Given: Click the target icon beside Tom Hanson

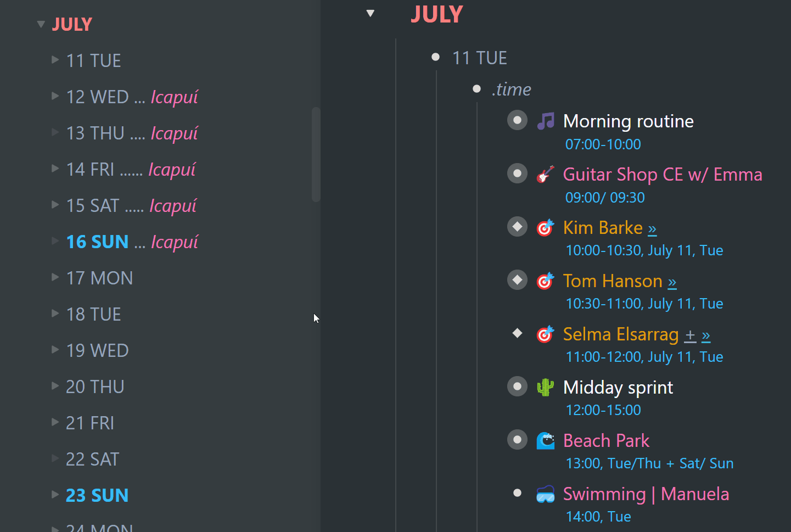Looking at the screenshot, I should (x=545, y=281).
